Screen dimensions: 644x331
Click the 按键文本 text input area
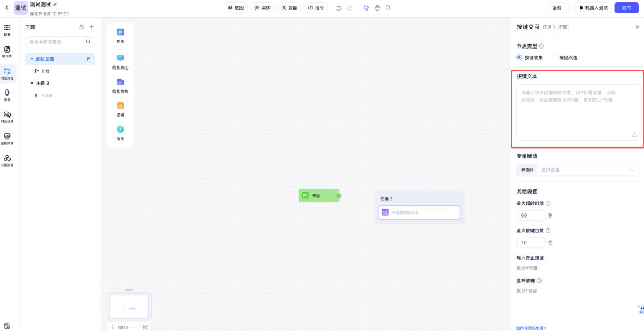coord(577,111)
